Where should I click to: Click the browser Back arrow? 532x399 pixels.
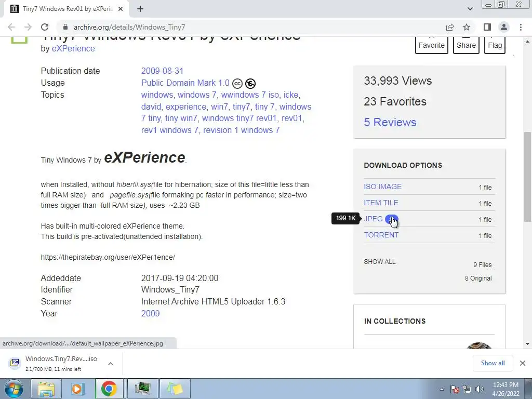coord(11,27)
